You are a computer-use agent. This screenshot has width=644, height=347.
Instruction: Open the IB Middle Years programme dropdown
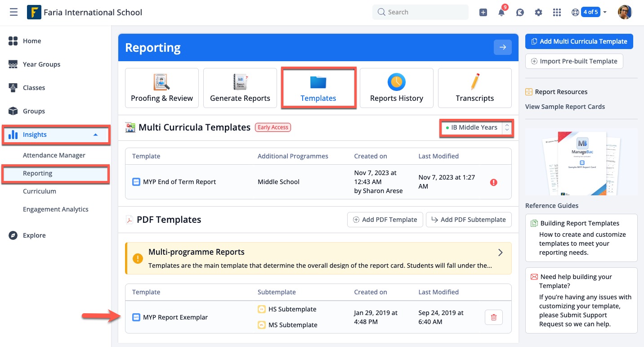point(476,128)
